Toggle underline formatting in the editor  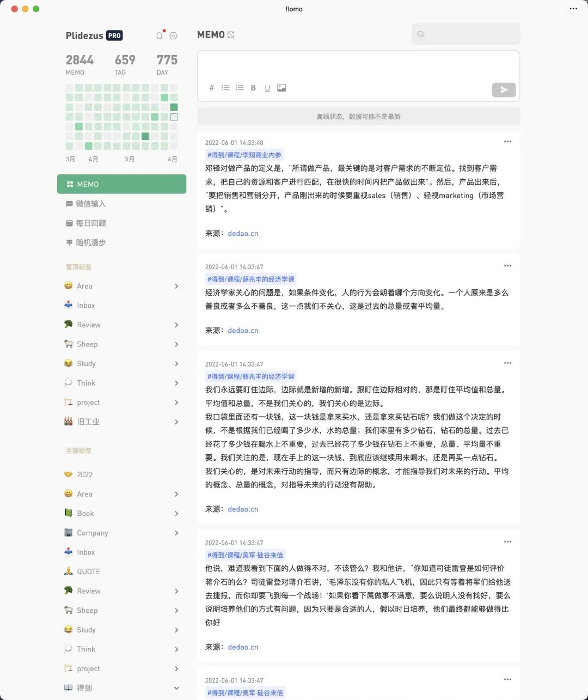[267, 88]
